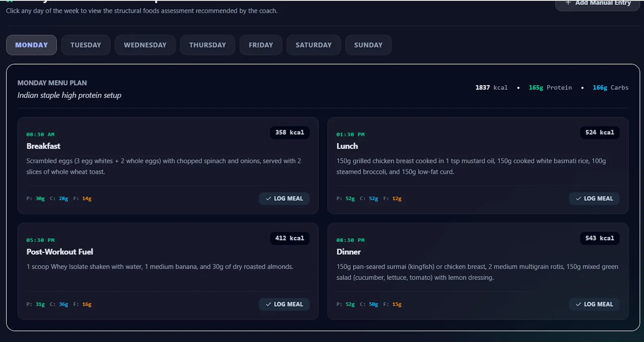This screenshot has height=342, width=644.
Task: Log the Lunch meal
Action: pyautogui.click(x=594, y=199)
